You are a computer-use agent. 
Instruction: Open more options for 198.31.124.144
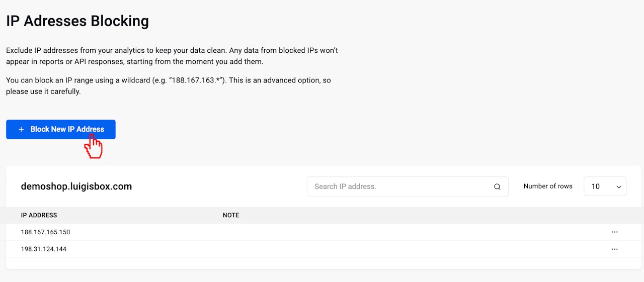click(x=614, y=249)
